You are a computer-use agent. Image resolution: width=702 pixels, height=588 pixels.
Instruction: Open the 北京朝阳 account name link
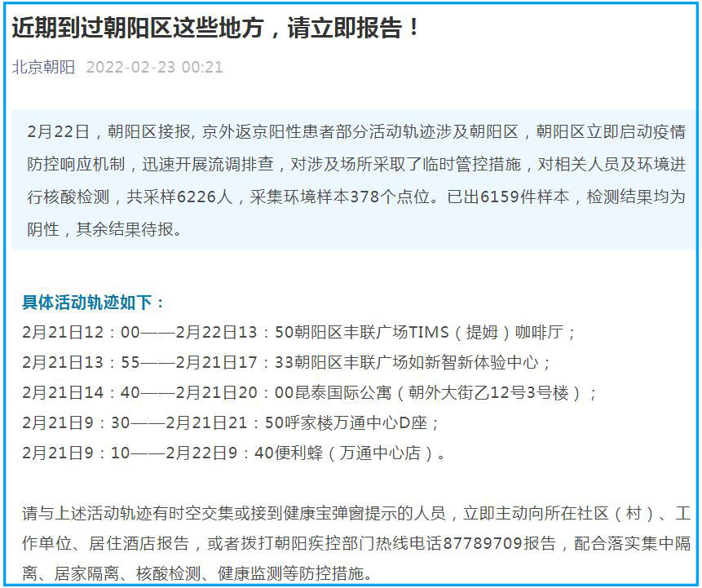(x=42, y=67)
